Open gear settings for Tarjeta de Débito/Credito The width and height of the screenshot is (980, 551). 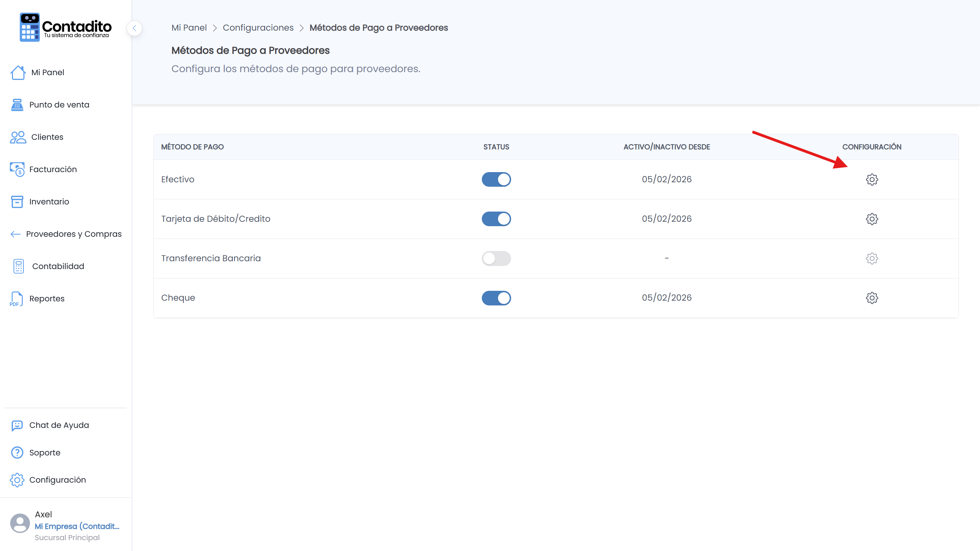coord(872,219)
